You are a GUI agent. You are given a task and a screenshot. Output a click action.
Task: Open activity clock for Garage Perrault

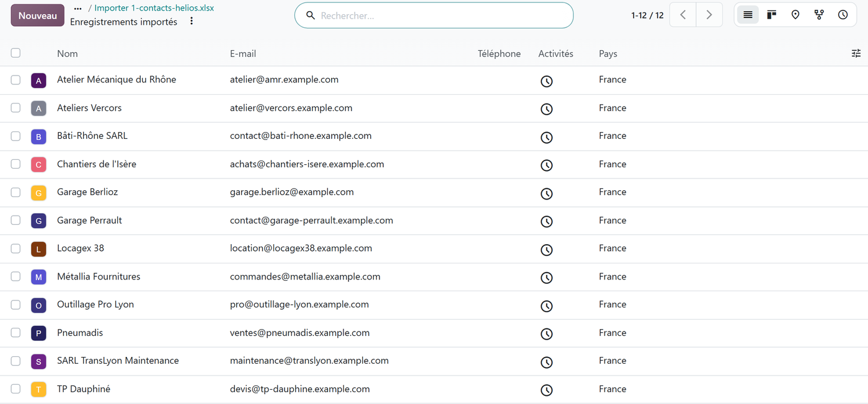pyautogui.click(x=546, y=222)
